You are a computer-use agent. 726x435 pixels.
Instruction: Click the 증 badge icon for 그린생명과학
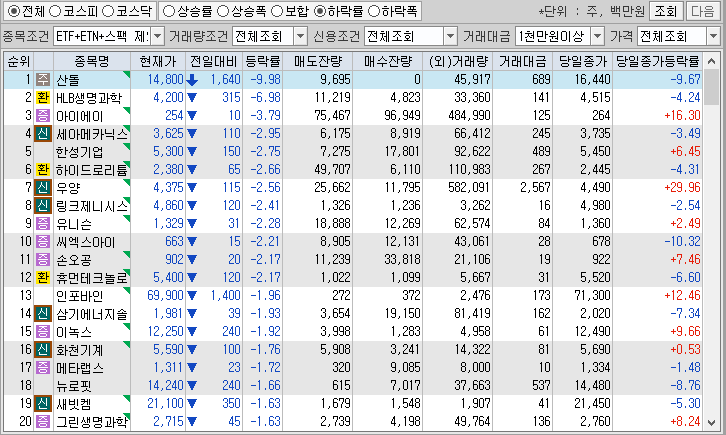point(43,422)
